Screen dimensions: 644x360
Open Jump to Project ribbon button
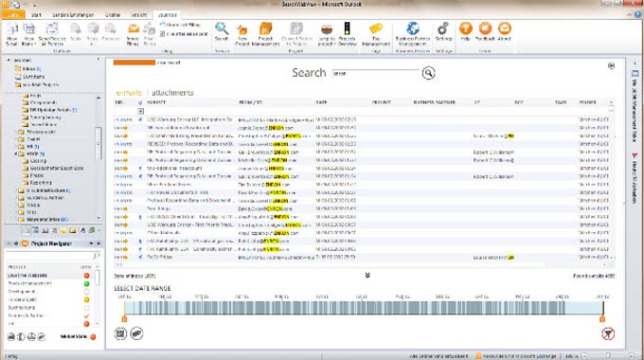327,34
